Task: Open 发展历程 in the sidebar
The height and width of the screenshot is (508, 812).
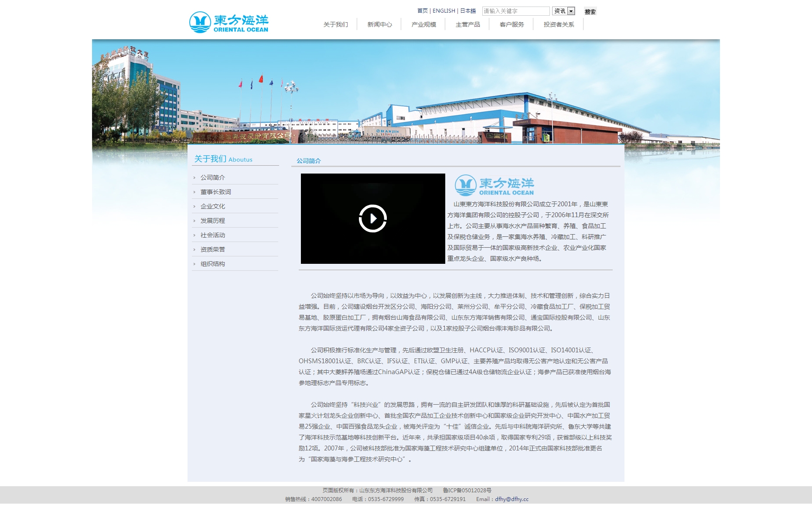Action: (213, 221)
